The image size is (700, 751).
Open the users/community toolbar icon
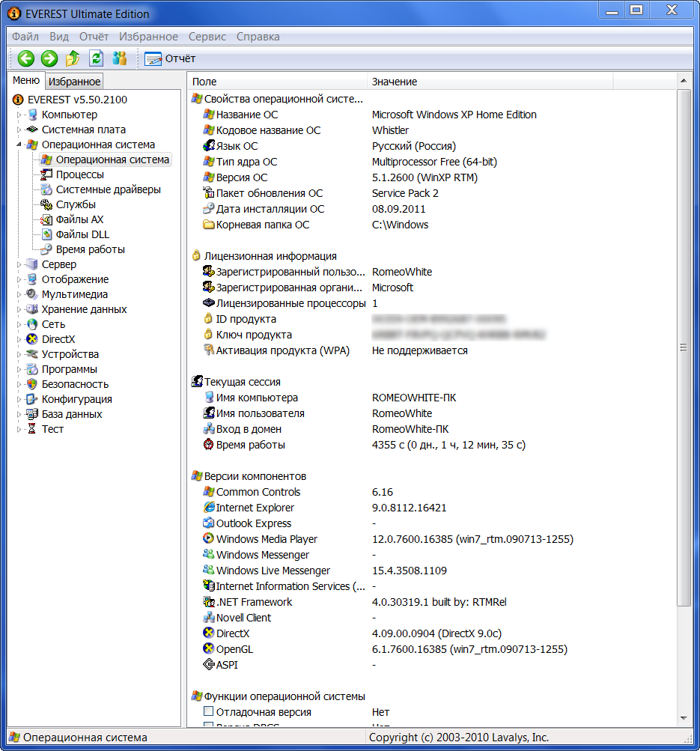[x=119, y=58]
